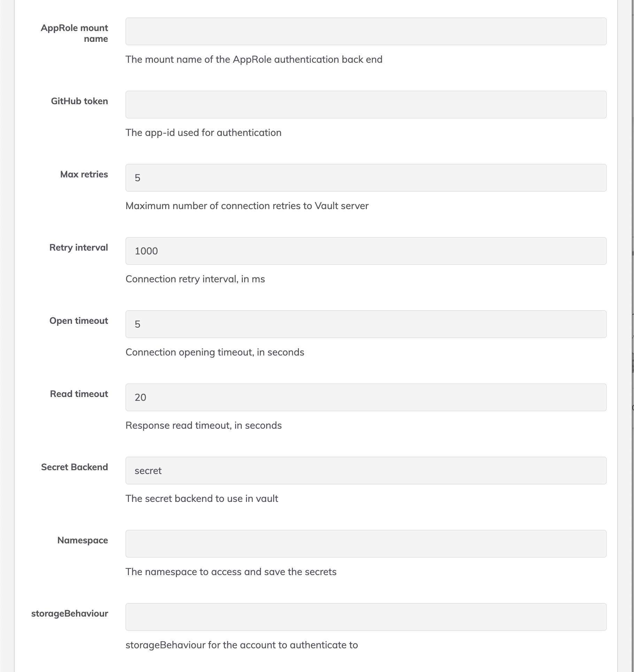The width and height of the screenshot is (634, 672).
Task: Click into the empty Namespace input
Action: (x=366, y=544)
